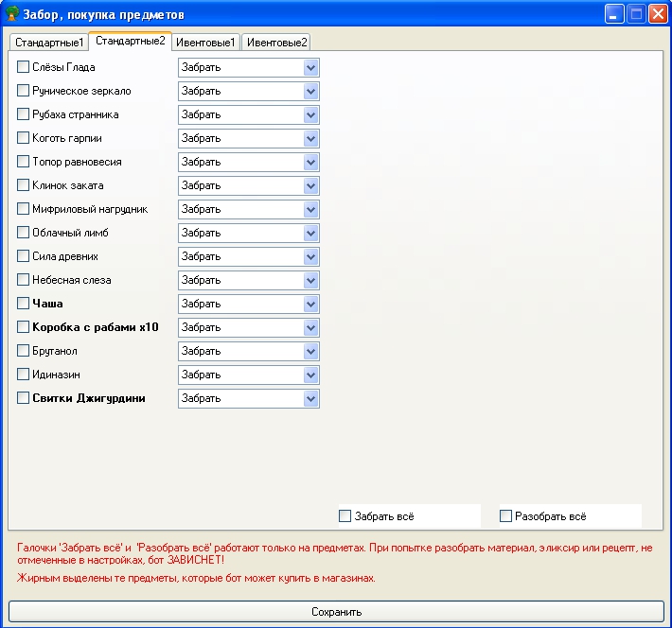Expand the Топор равновесия action dropdown
The image size is (672, 628).
tap(310, 162)
